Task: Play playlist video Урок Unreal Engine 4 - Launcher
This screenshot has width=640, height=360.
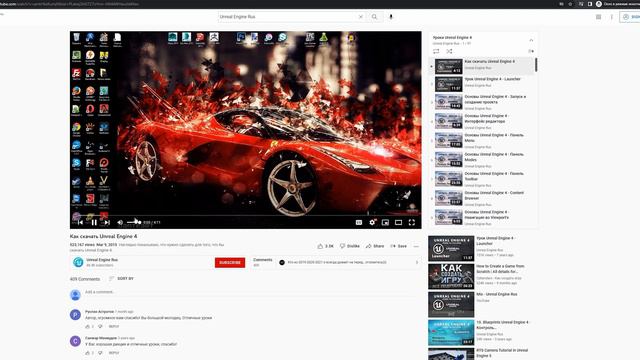Action: point(482,84)
